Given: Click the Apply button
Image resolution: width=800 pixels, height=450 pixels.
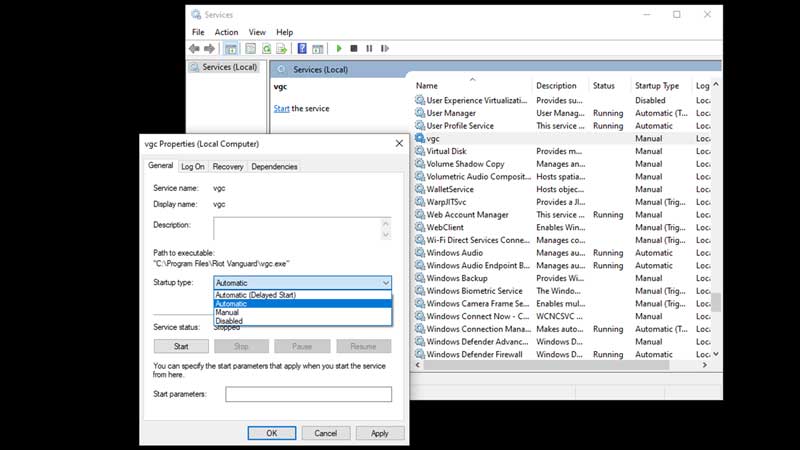Looking at the screenshot, I should pos(380,433).
